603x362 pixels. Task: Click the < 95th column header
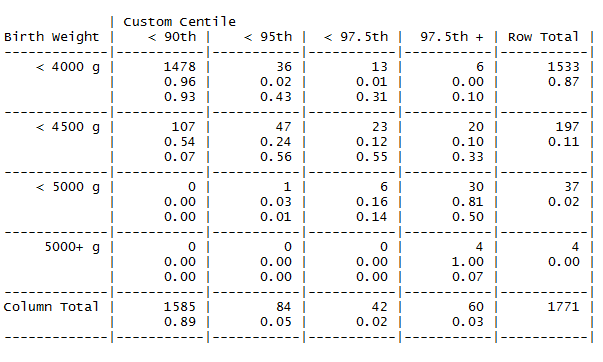(x=268, y=37)
